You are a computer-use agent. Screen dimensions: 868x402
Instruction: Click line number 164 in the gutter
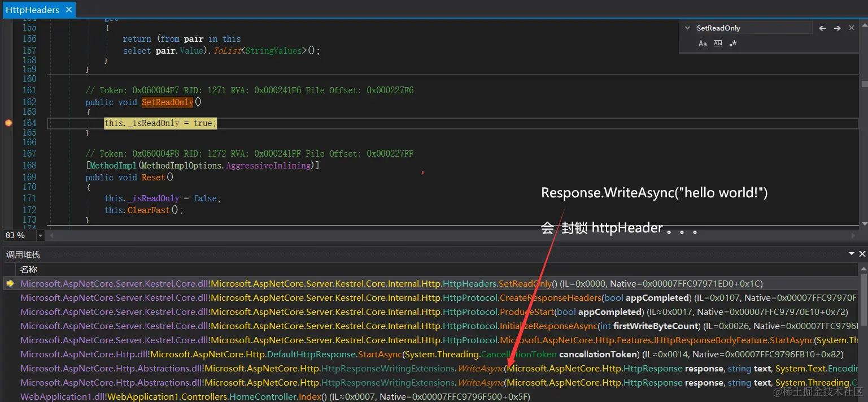point(29,123)
